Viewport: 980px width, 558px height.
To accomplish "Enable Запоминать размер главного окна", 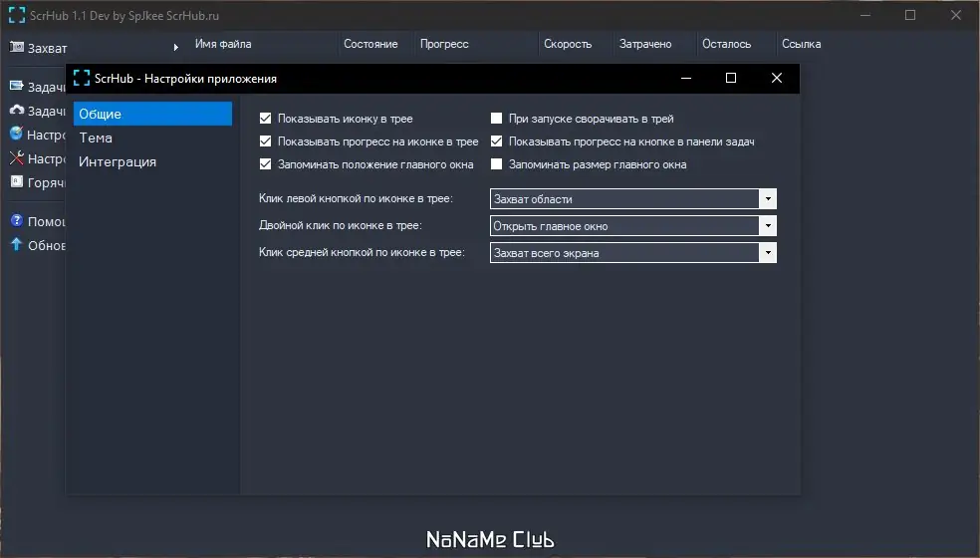I will 496,164.
